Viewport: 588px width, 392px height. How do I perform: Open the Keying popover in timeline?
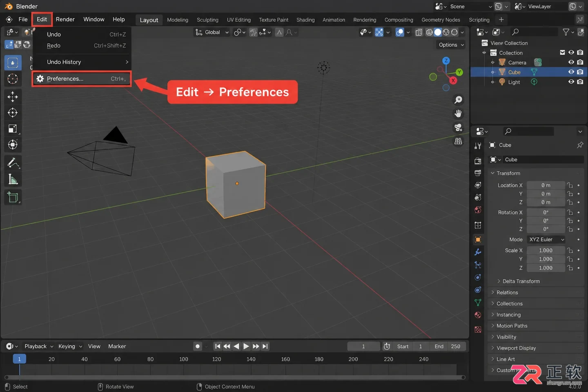pos(70,346)
